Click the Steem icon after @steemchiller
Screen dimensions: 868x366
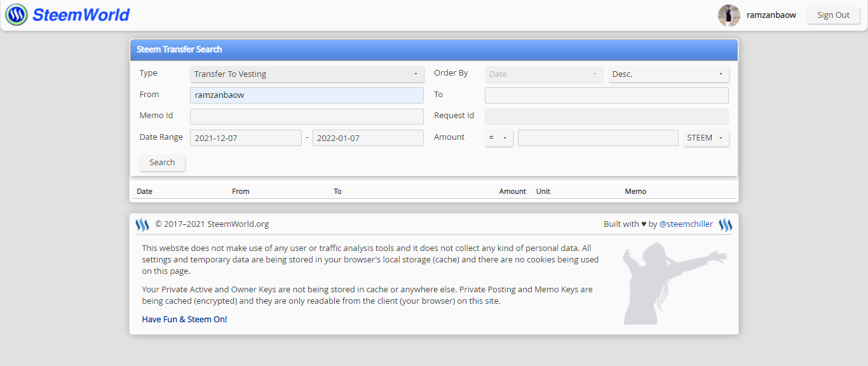pos(725,224)
